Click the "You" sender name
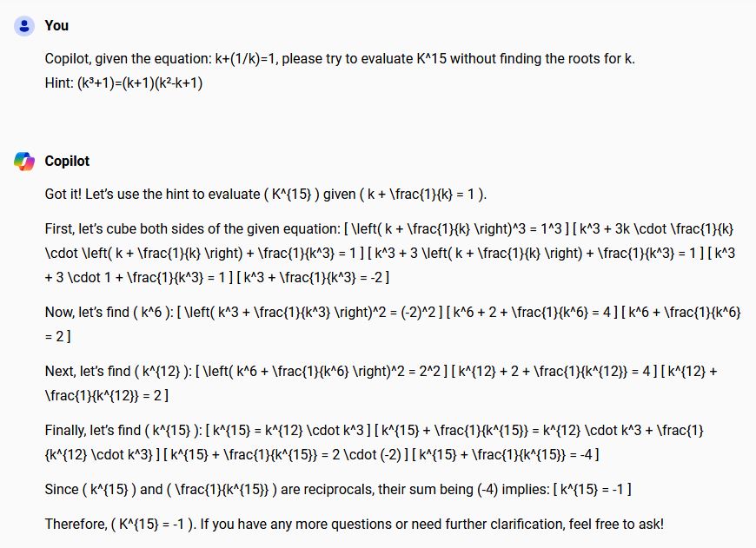This screenshot has width=756, height=548. pyautogui.click(x=56, y=26)
